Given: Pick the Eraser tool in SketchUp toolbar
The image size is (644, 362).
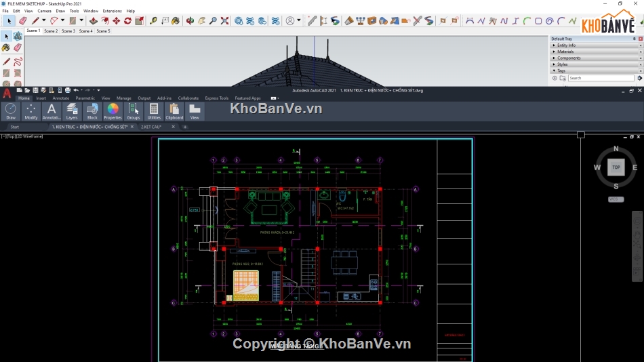Looking at the screenshot, I should pos(22,20).
